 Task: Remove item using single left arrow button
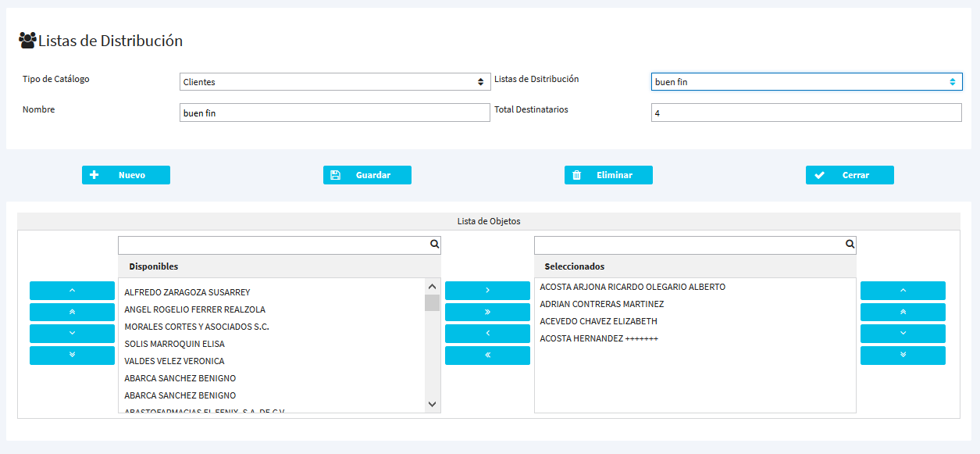[487, 334]
